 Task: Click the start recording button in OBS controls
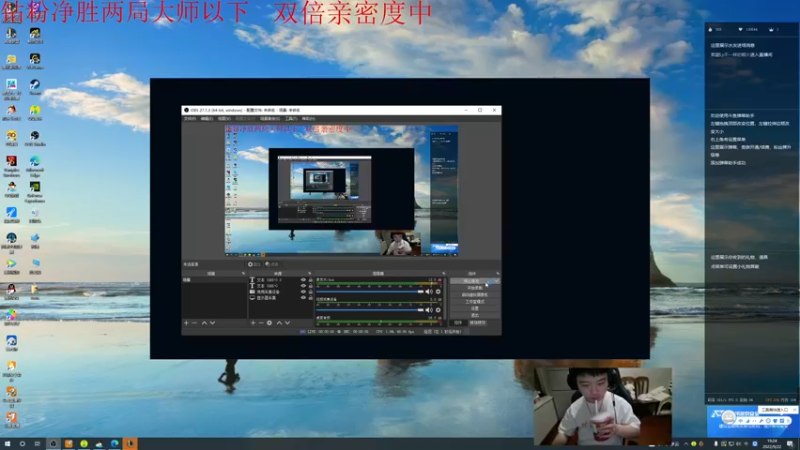pyautogui.click(x=474, y=288)
